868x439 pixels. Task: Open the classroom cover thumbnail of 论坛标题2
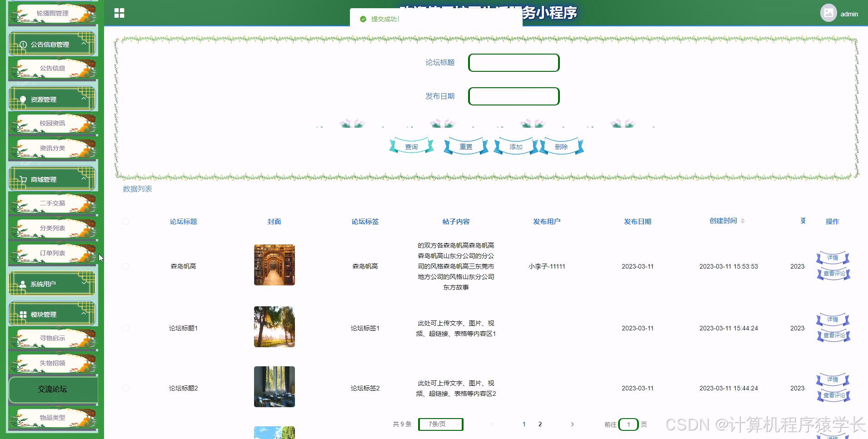pyautogui.click(x=274, y=387)
